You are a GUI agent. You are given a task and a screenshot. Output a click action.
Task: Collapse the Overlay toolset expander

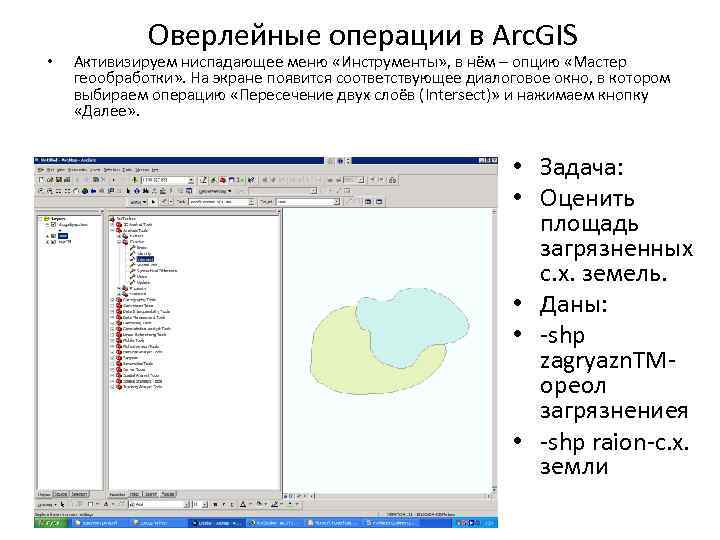118,242
